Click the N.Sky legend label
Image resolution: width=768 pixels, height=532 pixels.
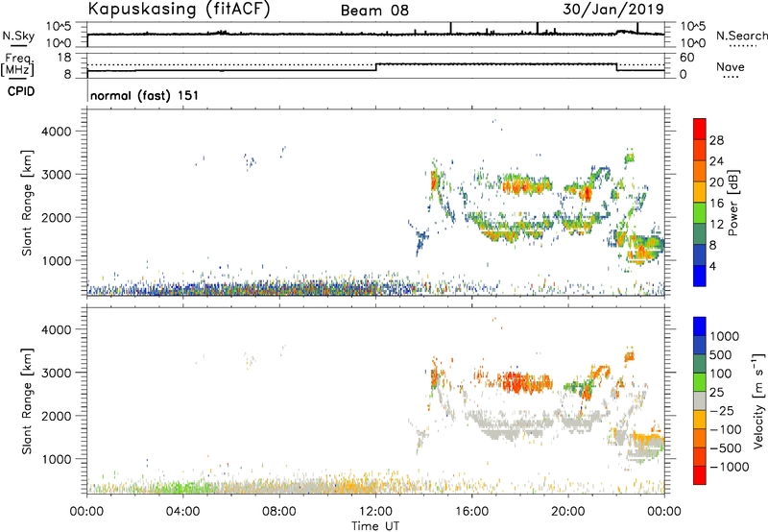18,36
